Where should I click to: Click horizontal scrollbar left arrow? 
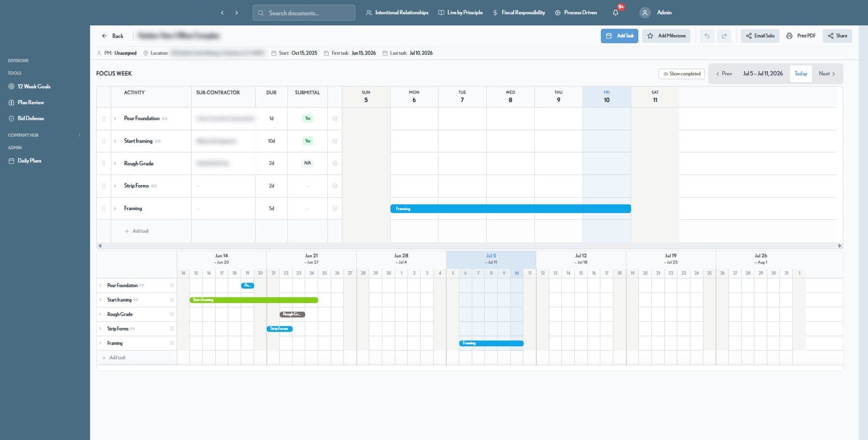click(100, 246)
